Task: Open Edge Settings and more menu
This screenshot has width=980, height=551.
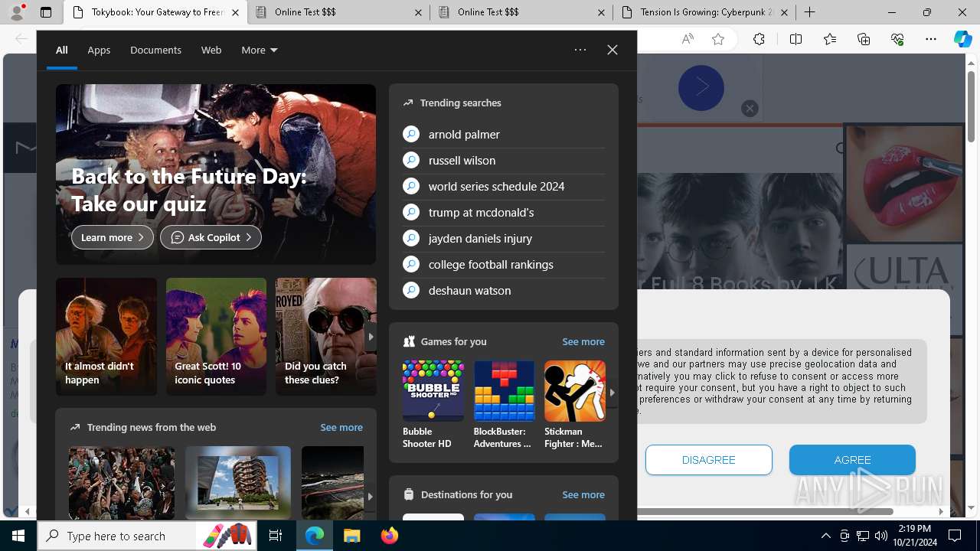Action: coord(931,39)
